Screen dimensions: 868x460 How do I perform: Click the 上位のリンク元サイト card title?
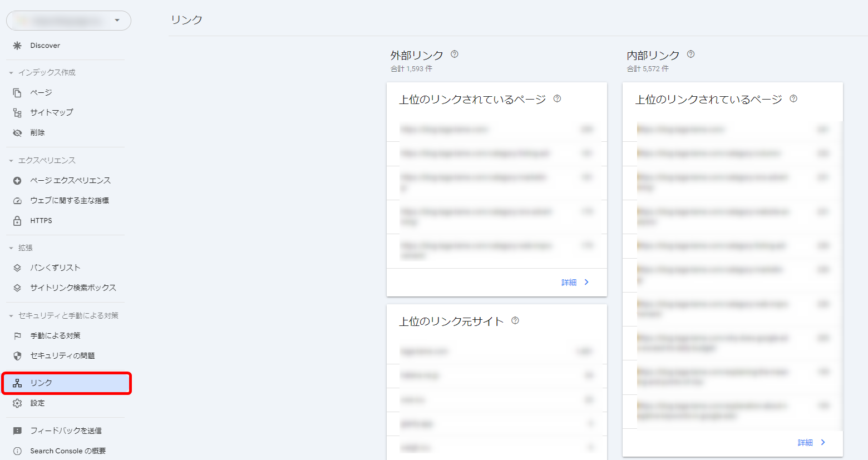pos(451,321)
